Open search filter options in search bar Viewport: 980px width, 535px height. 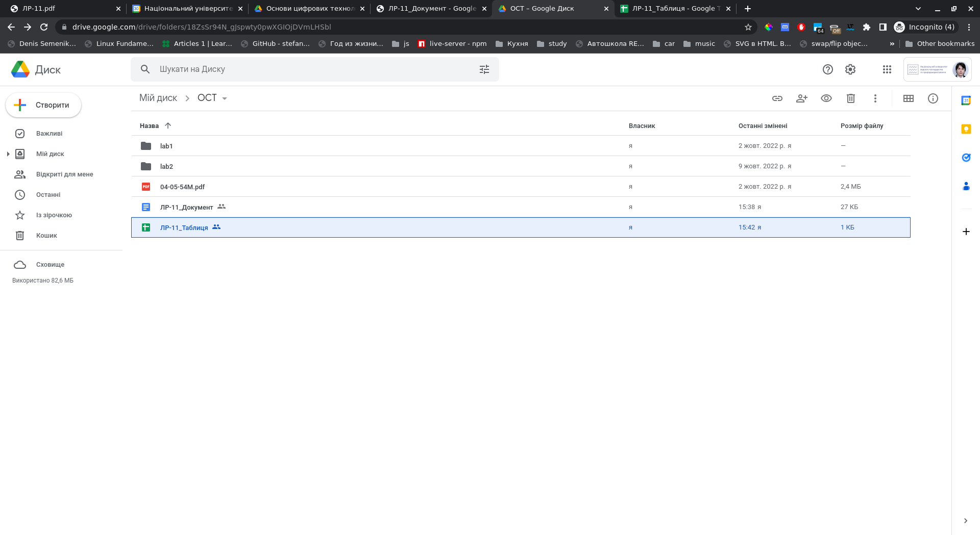[x=484, y=69]
